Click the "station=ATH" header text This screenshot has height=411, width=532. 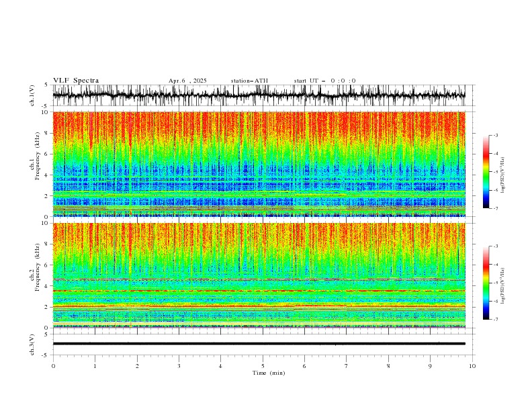(x=249, y=81)
